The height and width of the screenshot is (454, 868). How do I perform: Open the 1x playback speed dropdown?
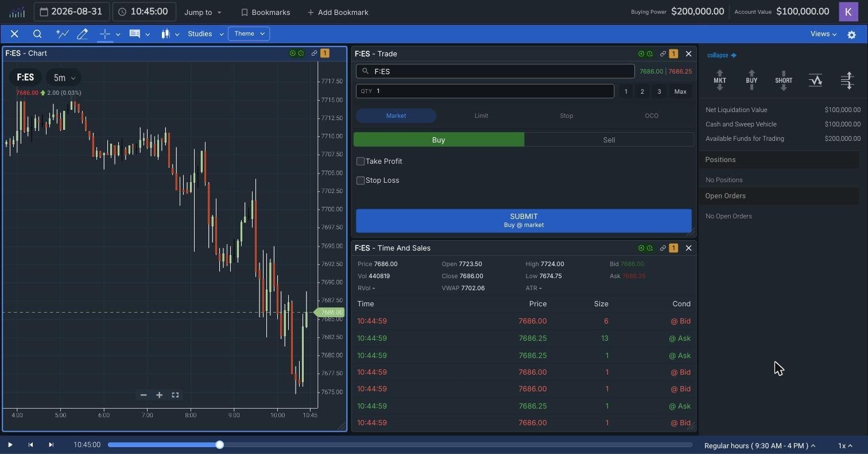[845, 445]
